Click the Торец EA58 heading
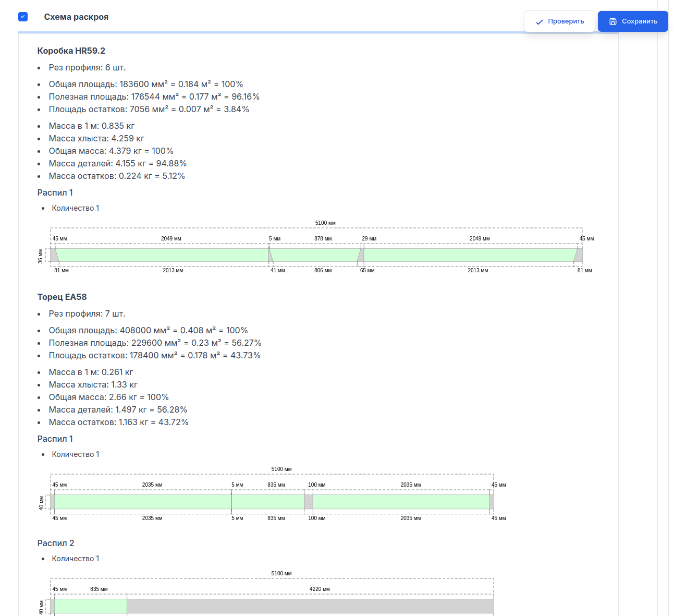This screenshot has height=616, width=674. [x=62, y=297]
